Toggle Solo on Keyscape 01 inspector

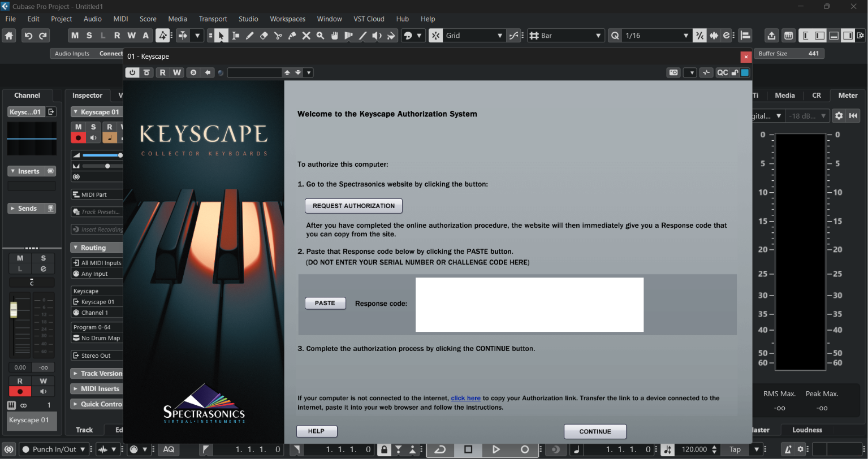tap(93, 127)
